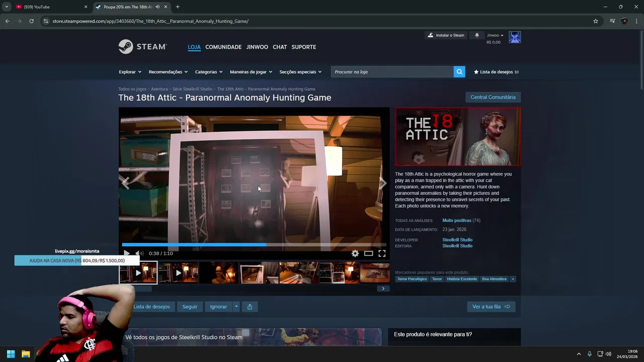The width and height of the screenshot is (644, 362).
Task: Enter fullscreen video mode
Action: point(382,253)
